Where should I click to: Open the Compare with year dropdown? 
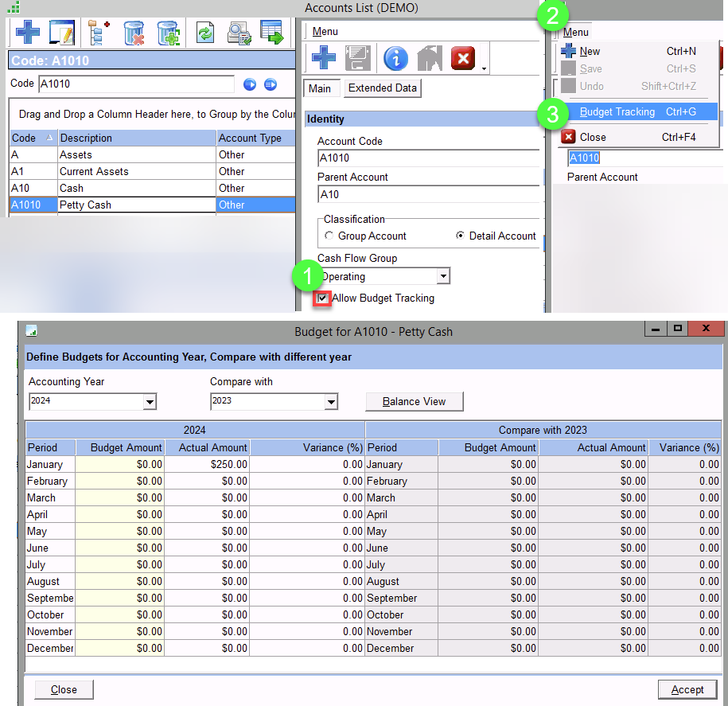pyautogui.click(x=331, y=402)
